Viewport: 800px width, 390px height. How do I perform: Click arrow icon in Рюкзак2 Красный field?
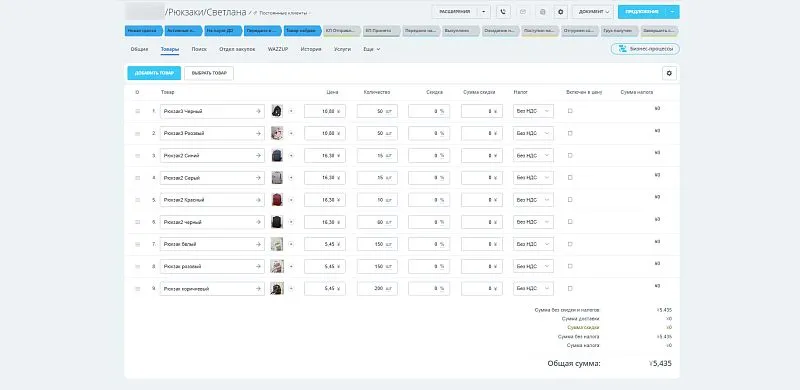pyautogui.click(x=258, y=200)
